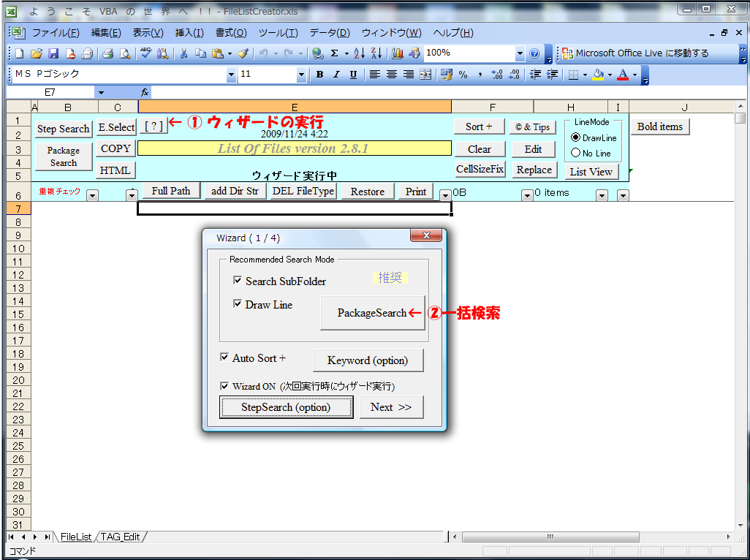Click the Full Path button
This screenshot has width=750, height=560.
171,191
